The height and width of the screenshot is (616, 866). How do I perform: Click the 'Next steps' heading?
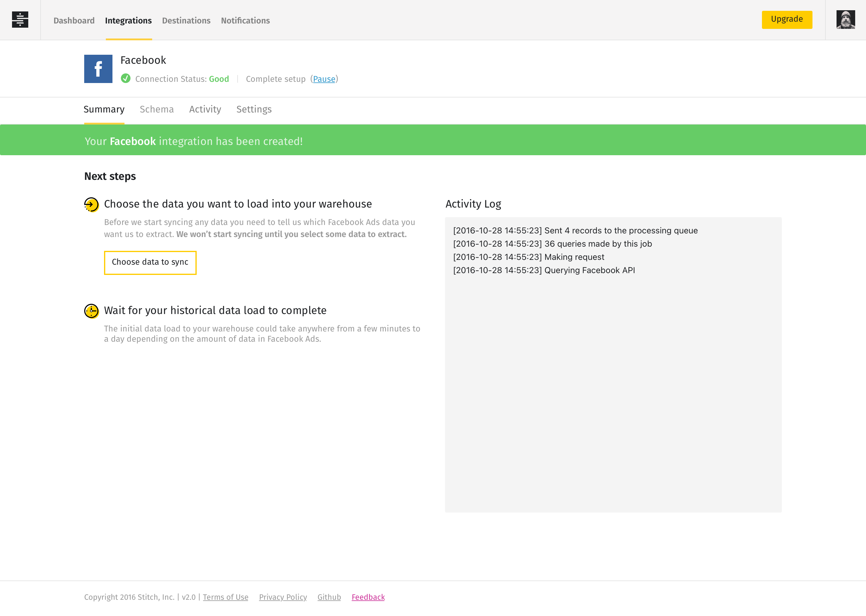point(110,176)
